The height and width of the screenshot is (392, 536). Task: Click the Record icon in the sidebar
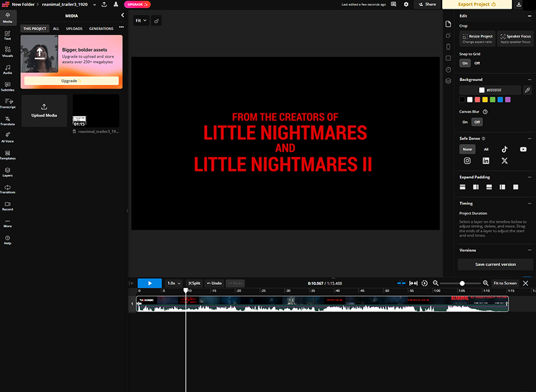point(7,206)
